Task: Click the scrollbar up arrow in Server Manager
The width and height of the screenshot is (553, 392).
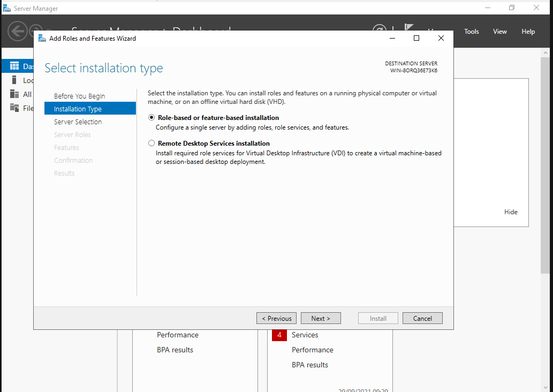Action: coord(546,53)
